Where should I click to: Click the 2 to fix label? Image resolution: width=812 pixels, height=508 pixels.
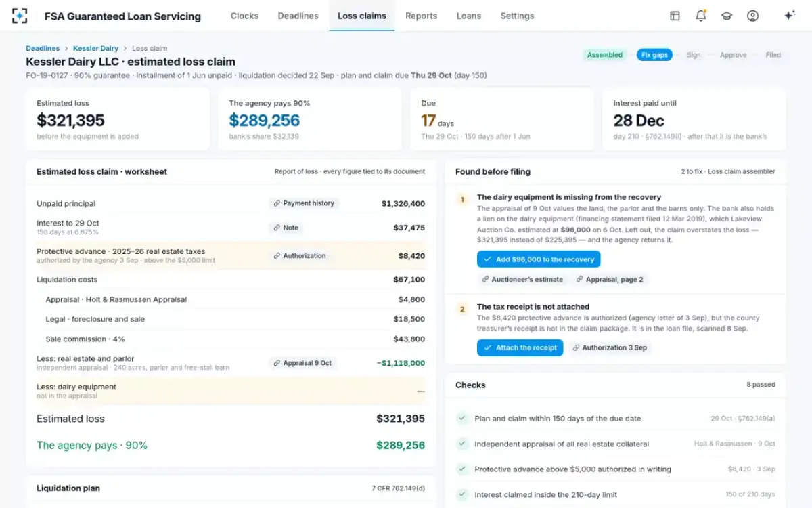point(692,171)
